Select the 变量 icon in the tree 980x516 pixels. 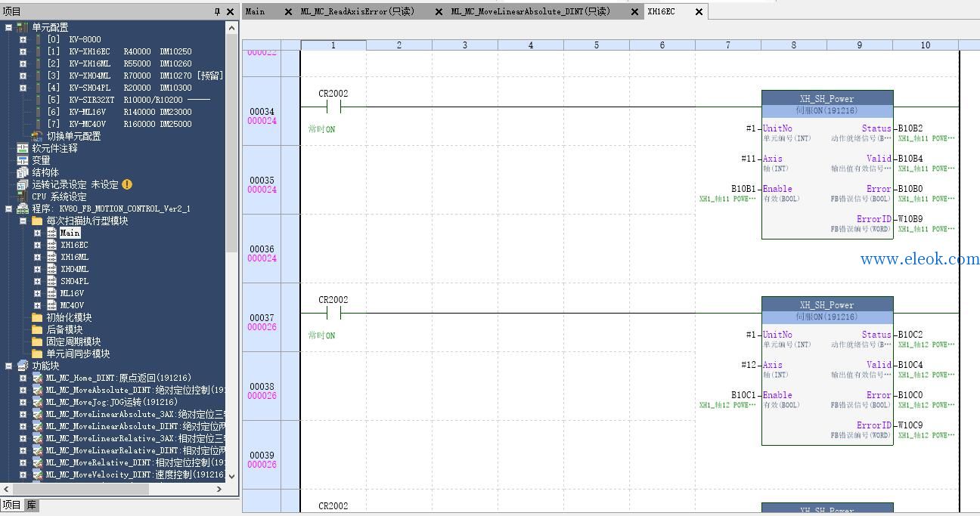tap(23, 160)
